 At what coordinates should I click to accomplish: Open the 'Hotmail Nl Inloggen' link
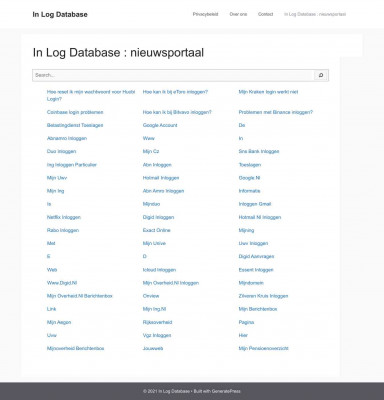tap(260, 217)
